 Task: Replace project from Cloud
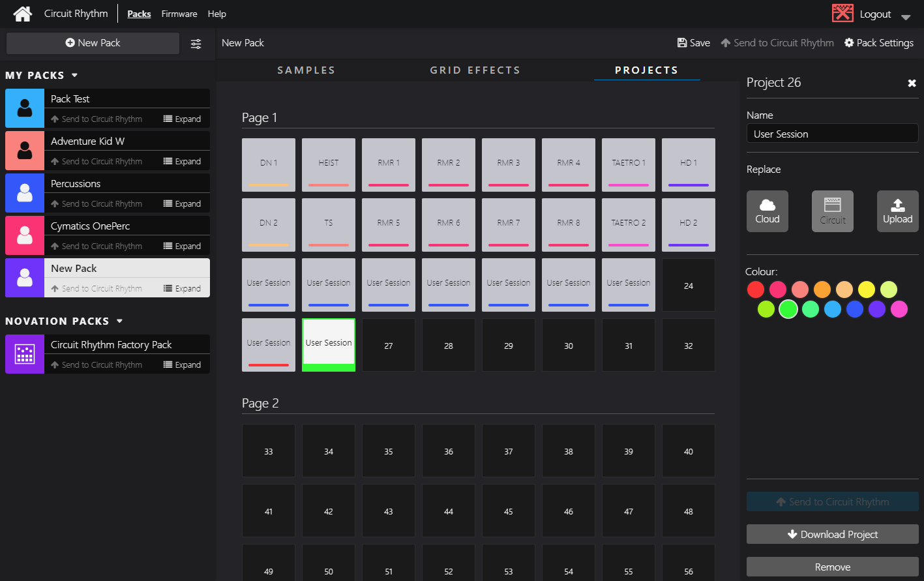coord(768,211)
